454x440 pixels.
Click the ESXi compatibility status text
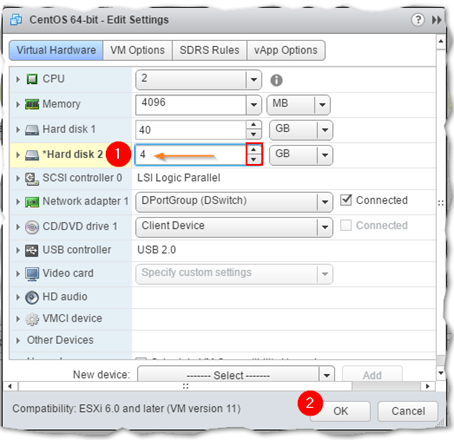(126, 409)
